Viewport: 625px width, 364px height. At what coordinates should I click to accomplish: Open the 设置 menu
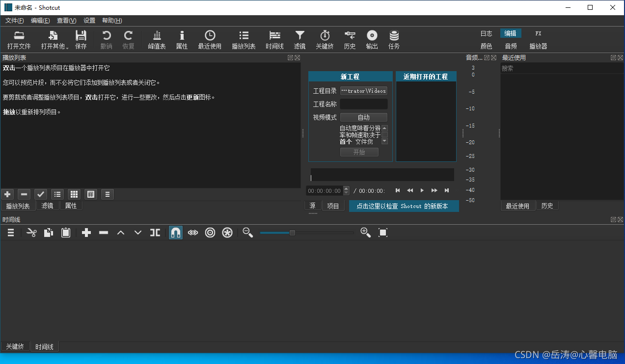click(89, 21)
